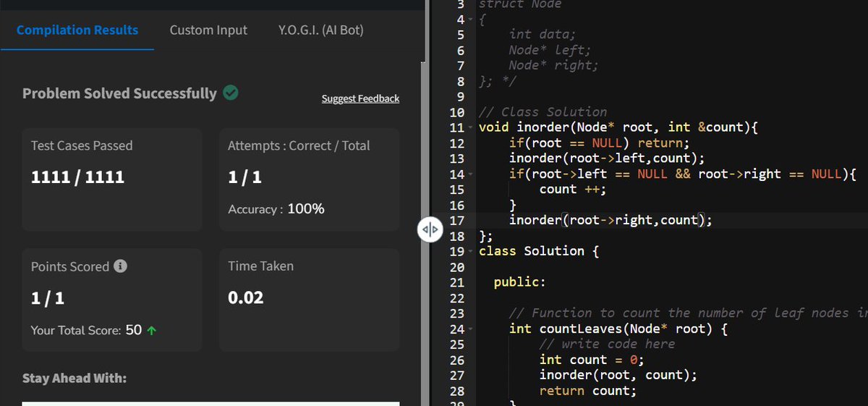Click the Points Scored label

pyautogui.click(x=70, y=266)
